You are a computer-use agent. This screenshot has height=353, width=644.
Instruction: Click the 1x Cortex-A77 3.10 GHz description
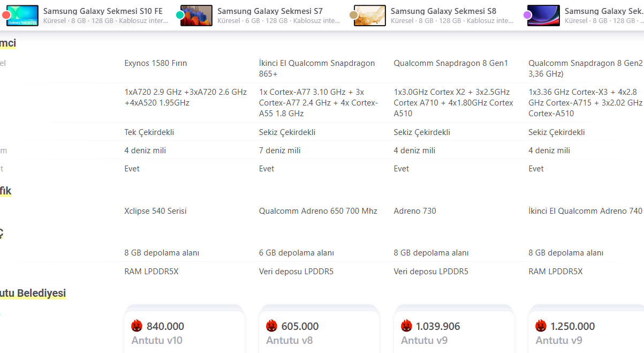[319, 103]
